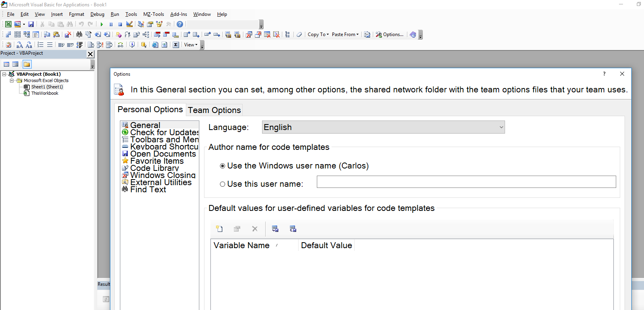Click the View Object icon in Project panel
The height and width of the screenshot is (310, 644).
tap(15, 64)
